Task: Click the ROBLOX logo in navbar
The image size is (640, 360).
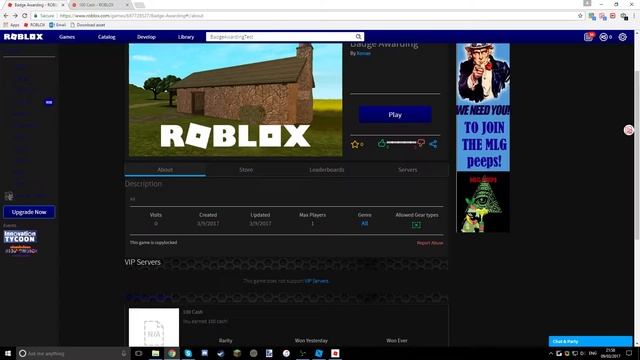Action: (x=23, y=37)
